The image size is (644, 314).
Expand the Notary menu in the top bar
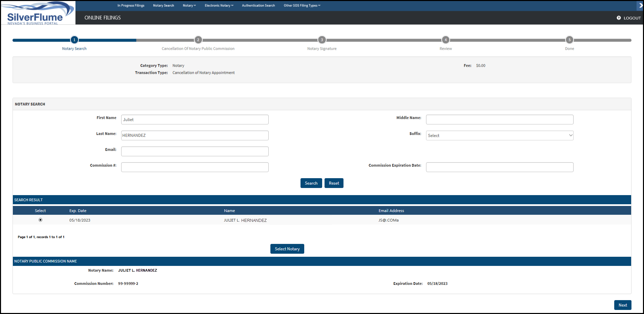[189, 5]
